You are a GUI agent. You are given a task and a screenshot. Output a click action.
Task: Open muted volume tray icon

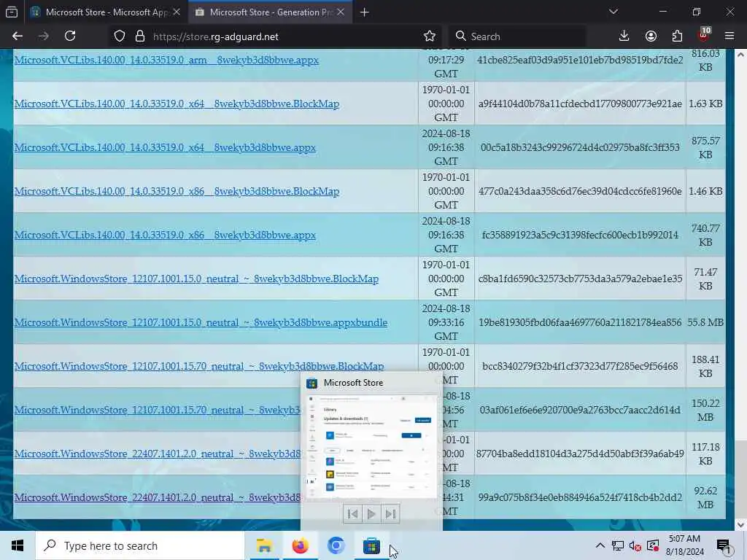[x=635, y=545]
